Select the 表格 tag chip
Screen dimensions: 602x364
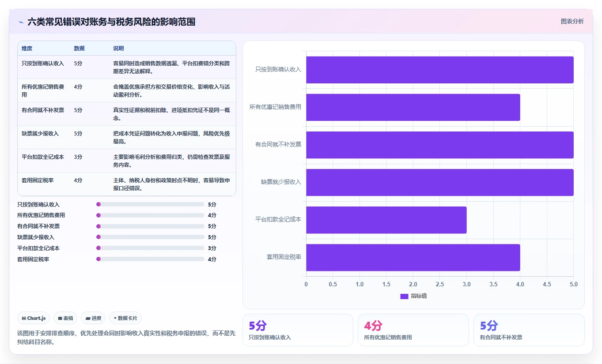tap(65, 318)
